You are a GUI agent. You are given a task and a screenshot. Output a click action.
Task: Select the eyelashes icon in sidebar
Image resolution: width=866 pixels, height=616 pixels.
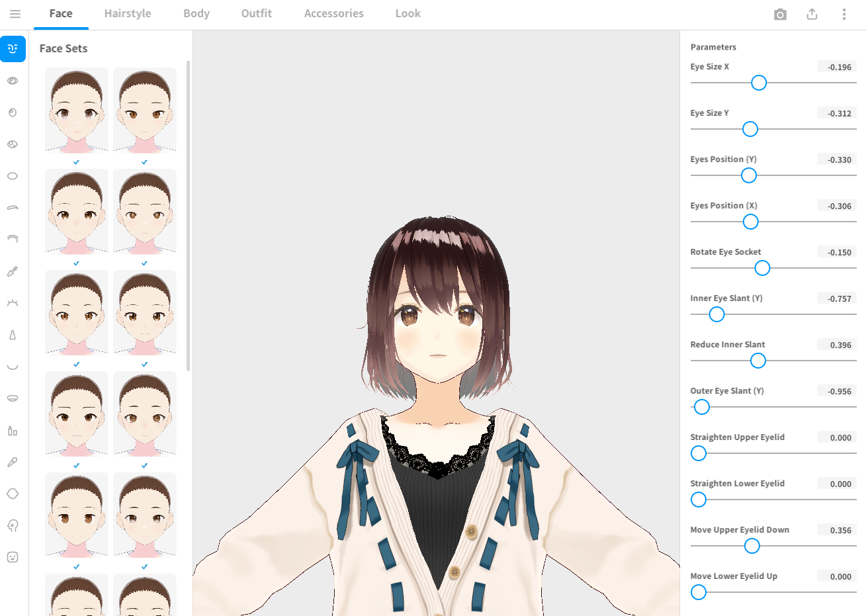tap(13, 303)
